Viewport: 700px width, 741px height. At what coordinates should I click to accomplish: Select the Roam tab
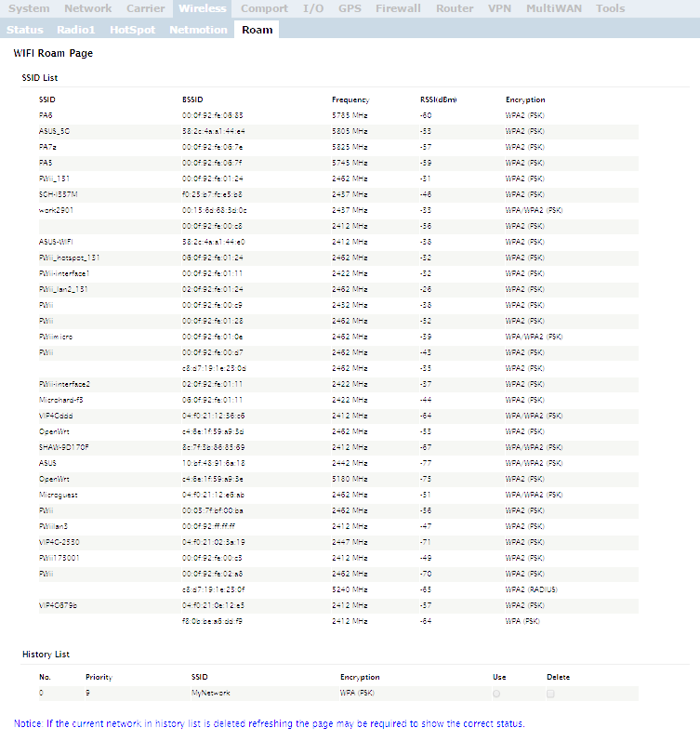(x=258, y=30)
